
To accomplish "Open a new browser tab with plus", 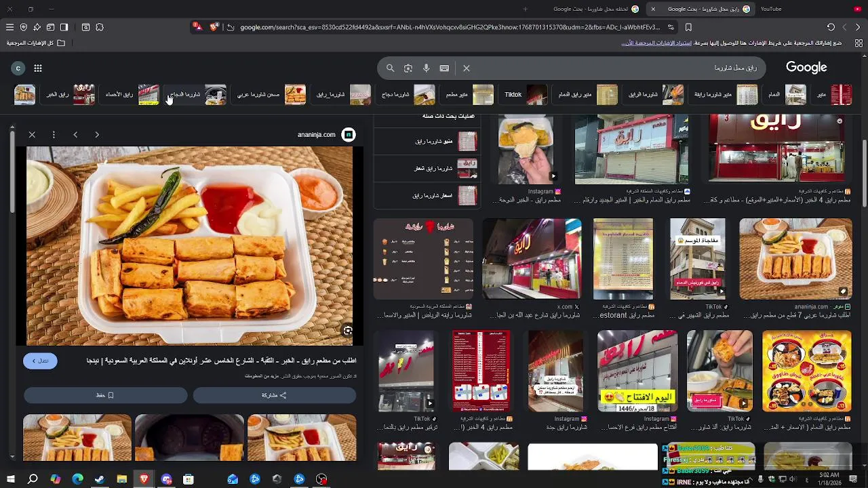I will coord(525,9).
